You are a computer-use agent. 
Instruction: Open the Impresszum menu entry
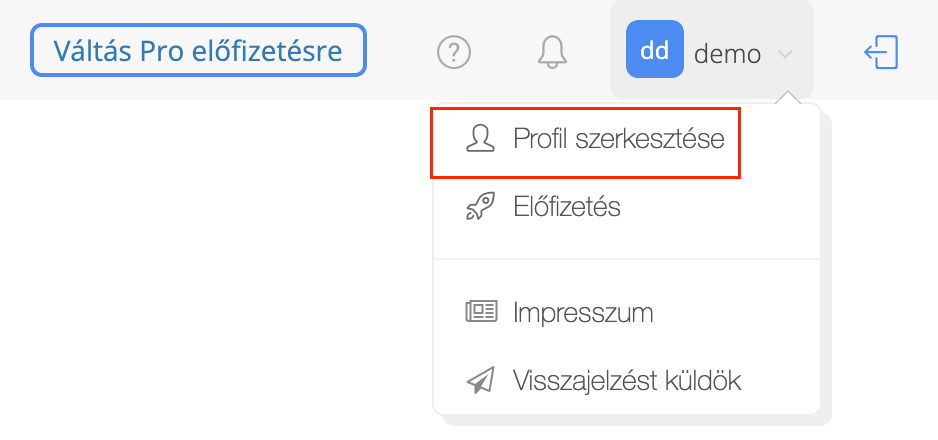pos(583,313)
